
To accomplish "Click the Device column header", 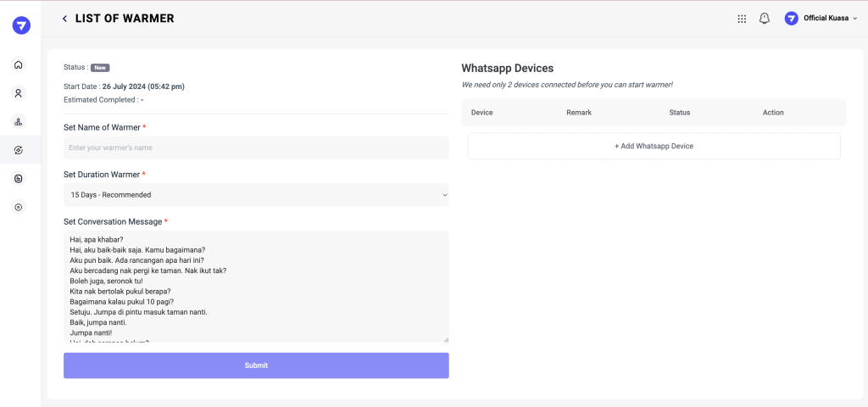I will [481, 113].
